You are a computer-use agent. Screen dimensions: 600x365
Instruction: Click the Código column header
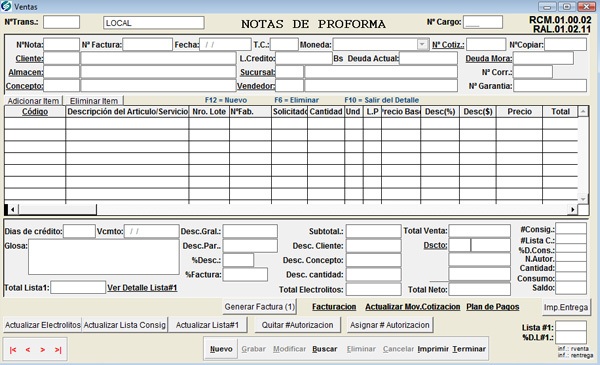tap(35, 112)
